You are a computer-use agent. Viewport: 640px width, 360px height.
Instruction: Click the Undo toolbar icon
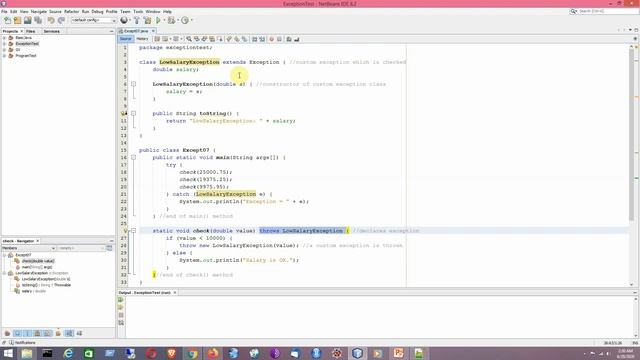click(x=51, y=20)
